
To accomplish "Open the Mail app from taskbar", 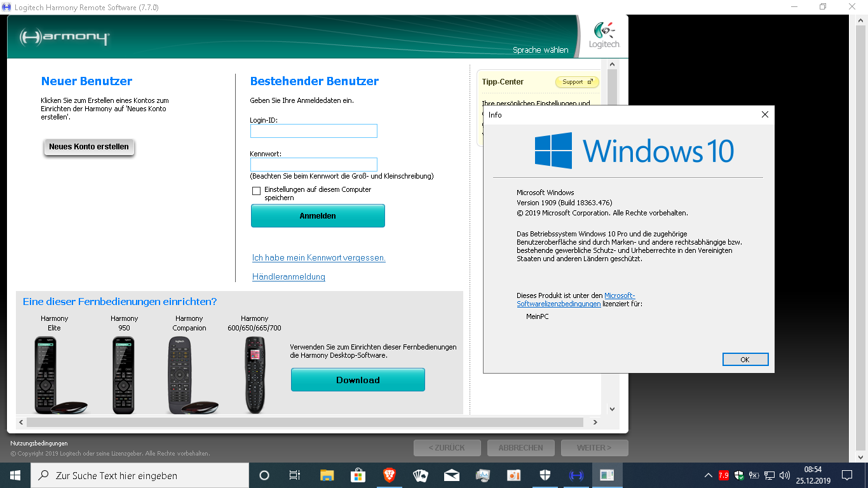I will click(x=451, y=475).
